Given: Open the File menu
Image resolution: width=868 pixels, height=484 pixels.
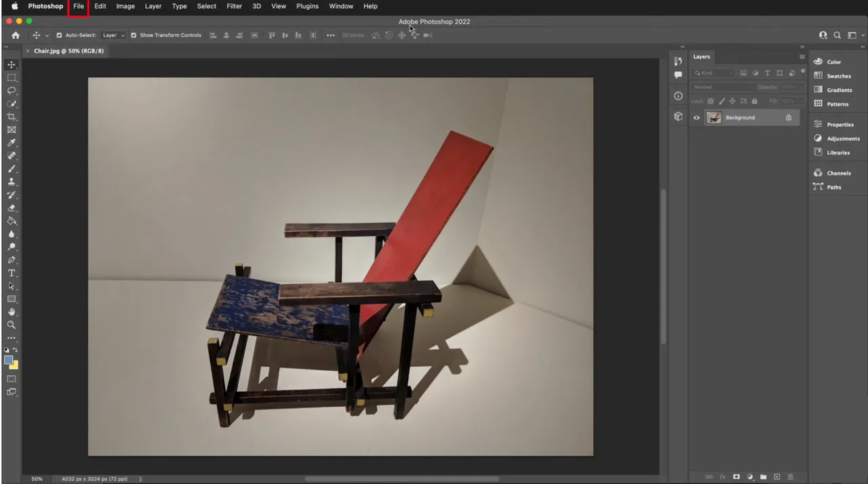Looking at the screenshot, I should coord(79,6).
